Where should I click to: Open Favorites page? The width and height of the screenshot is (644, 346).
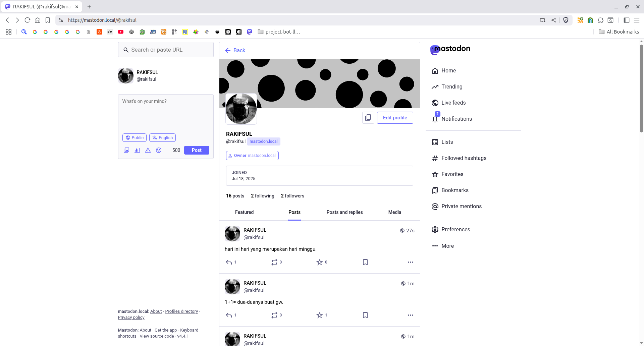447,174
